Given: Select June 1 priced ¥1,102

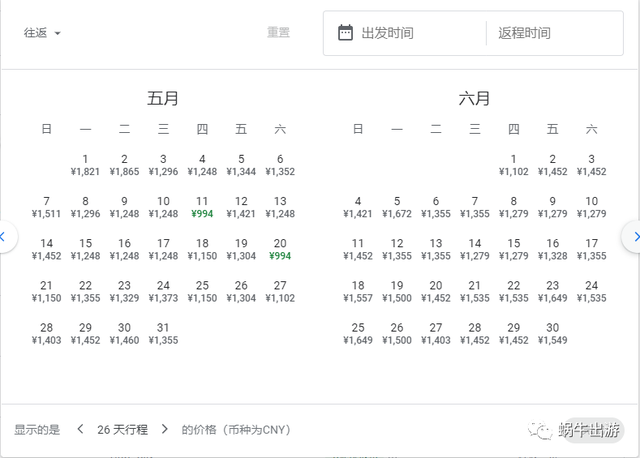Looking at the screenshot, I should click(x=513, y=165).
